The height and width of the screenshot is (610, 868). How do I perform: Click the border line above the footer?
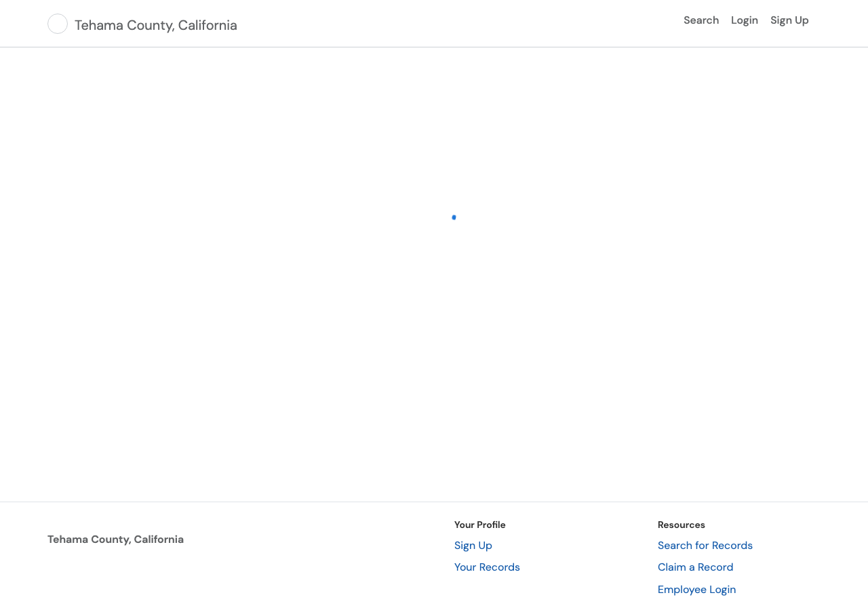(x=434, y=502)
